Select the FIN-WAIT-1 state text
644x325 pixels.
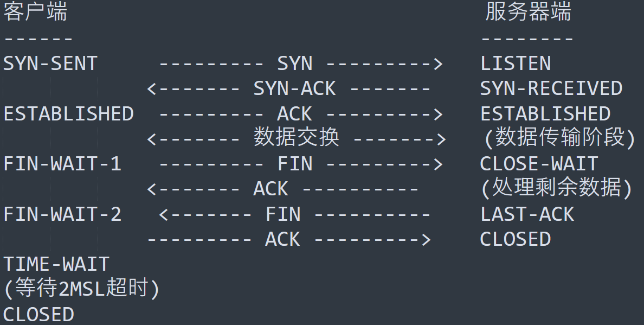(x=62, y=164)
